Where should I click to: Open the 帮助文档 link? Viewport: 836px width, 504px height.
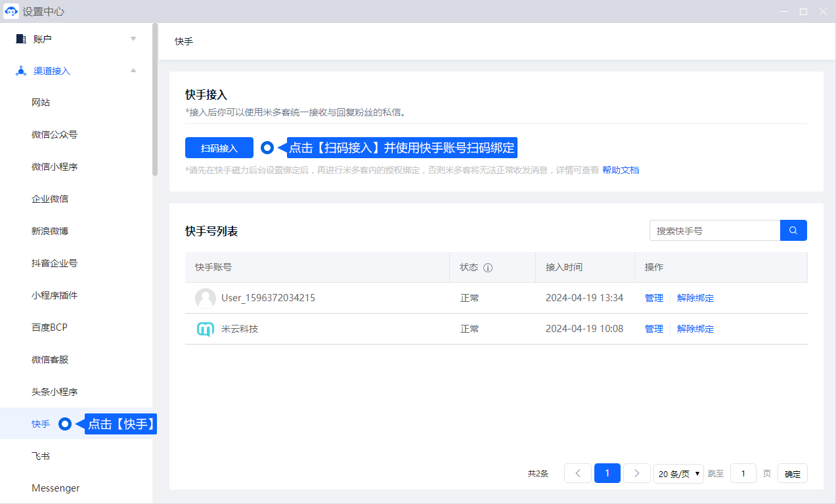(x=621, y=170)
